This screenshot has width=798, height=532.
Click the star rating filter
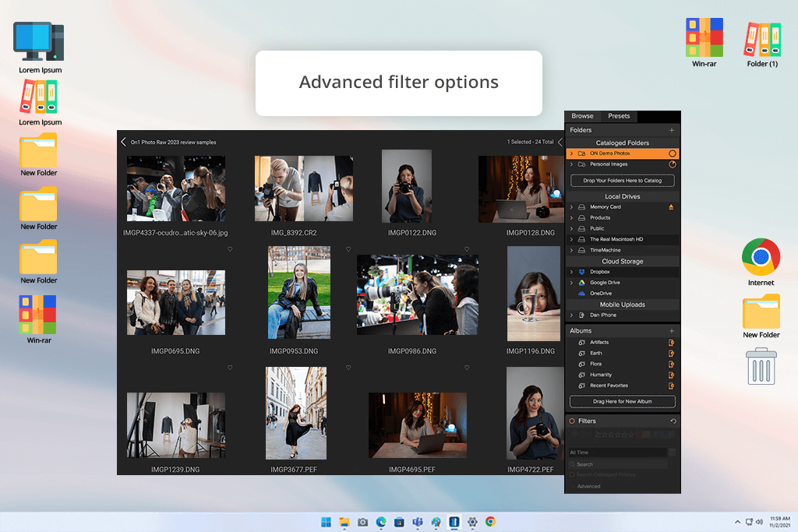coord(615,435)
